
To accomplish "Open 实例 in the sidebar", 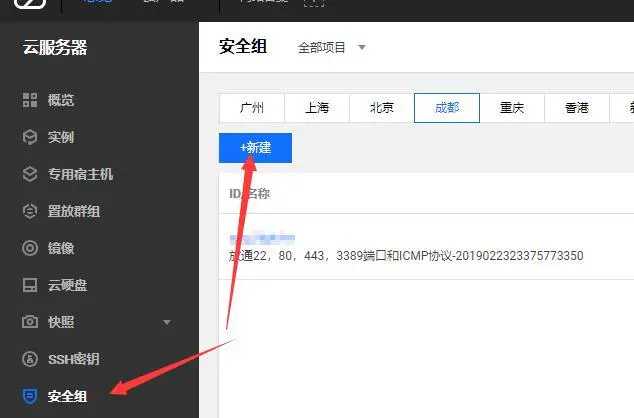I will [x=61, y=137].
